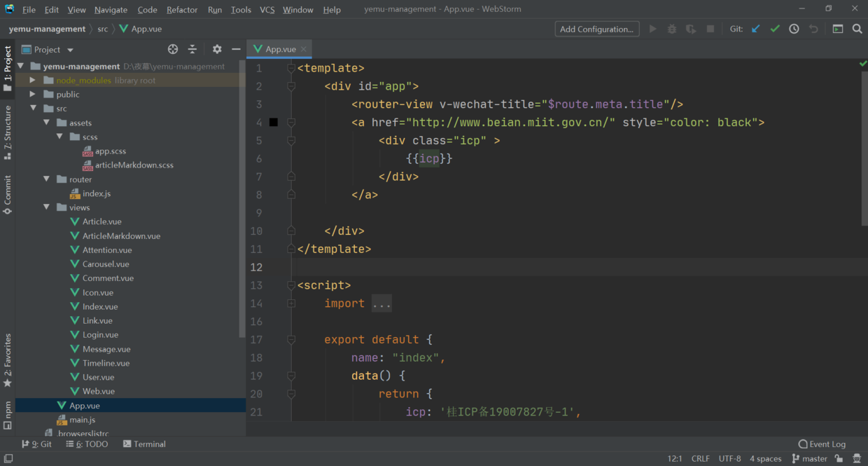Open the Event Log
Viewport: 868px width, 466px height.
tap(822, 444)
